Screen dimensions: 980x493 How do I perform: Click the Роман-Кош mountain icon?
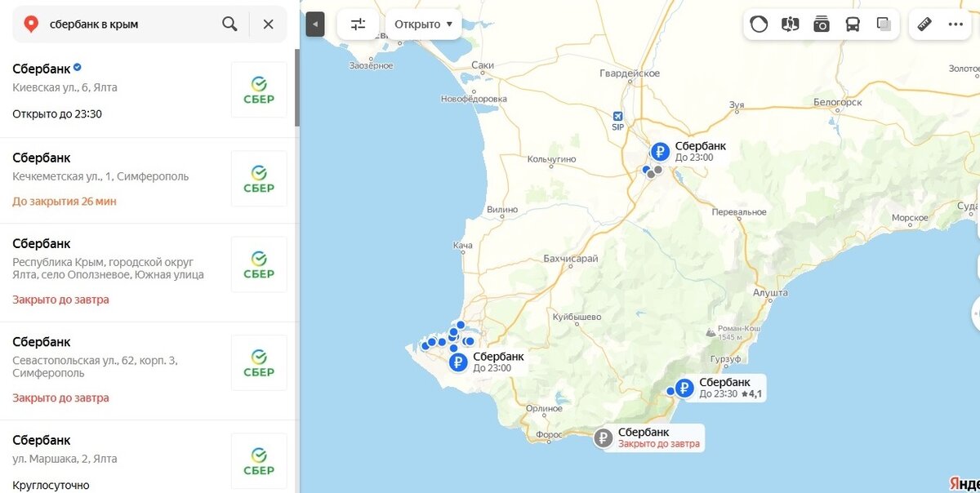point(710,332)
